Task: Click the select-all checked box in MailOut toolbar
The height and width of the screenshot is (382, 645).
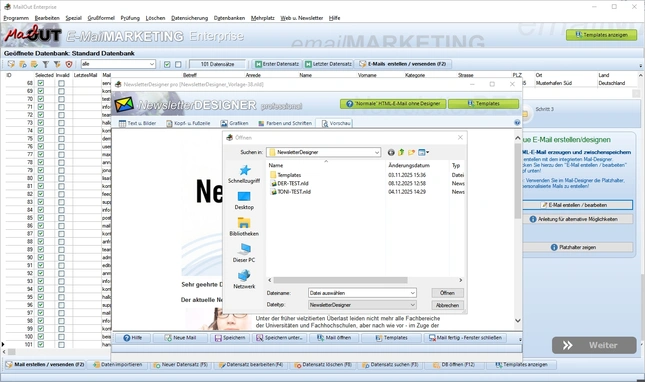Action: point(167,65)
